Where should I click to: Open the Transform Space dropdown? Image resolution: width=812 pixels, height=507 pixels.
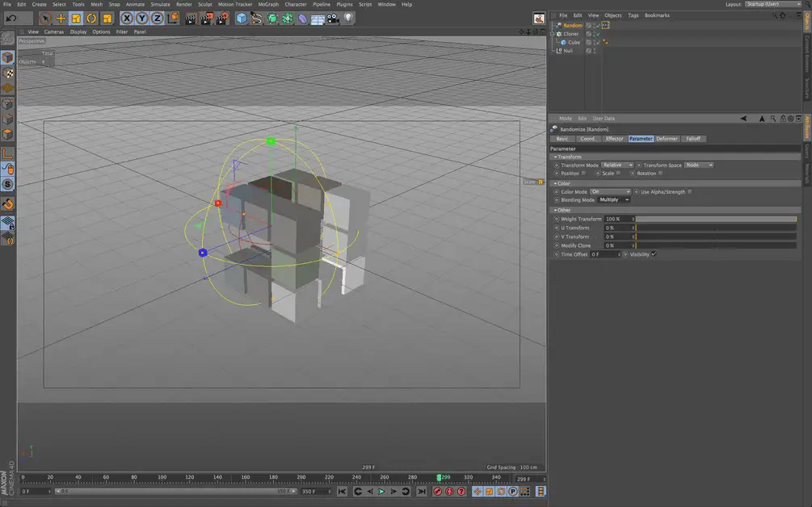699,165
